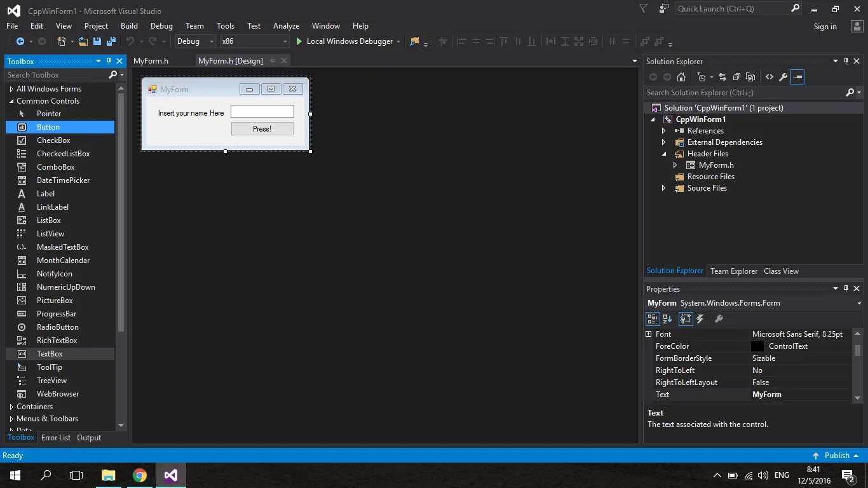
Task: Pin the Toolbox panel auto-hide
Action: point(109,62)
